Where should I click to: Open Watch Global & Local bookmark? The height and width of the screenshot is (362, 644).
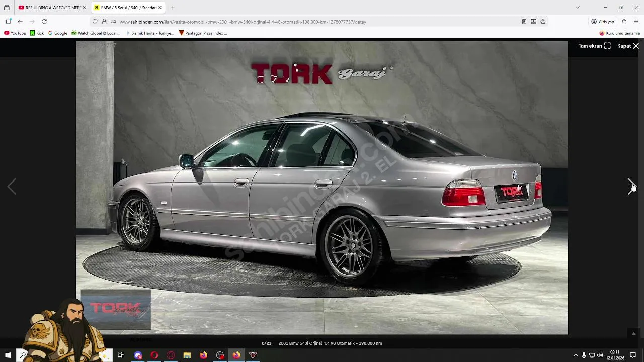(96, 33)
